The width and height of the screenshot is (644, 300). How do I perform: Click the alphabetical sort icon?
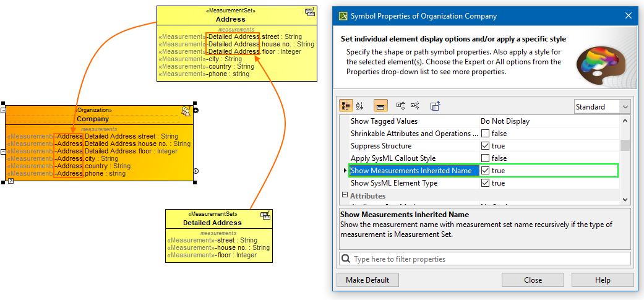pyautogui.click(x=360, y=106)
